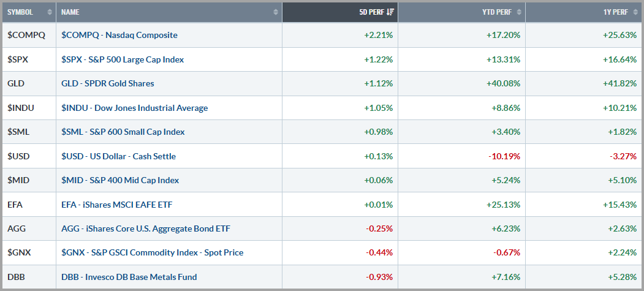Sort table by Symbol column icon
Image resolution: width=644 pixels, height=291 pixels.
[x=48, y=12]
